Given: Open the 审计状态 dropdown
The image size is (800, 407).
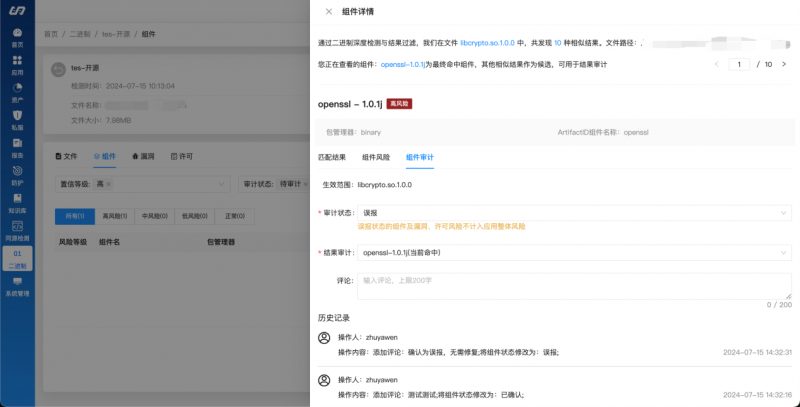Looking at the screenshot, I should pos(574,213).
